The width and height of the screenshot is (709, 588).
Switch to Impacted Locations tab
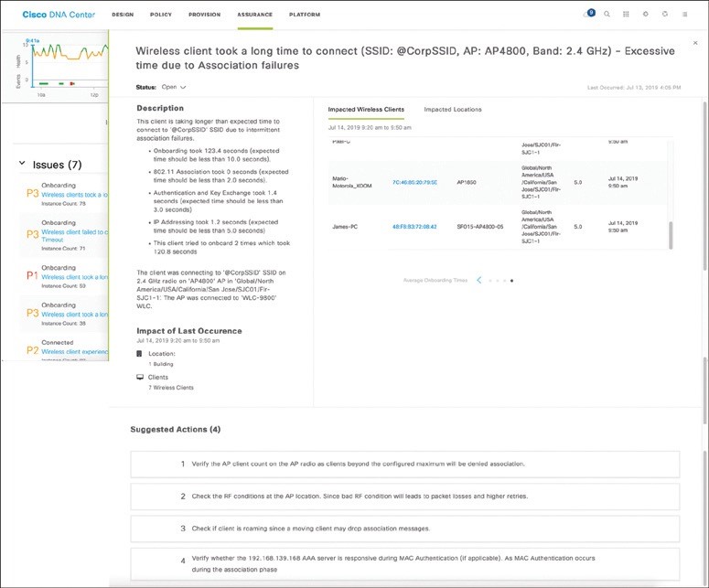pyautogui.click(x=453, y=110)
